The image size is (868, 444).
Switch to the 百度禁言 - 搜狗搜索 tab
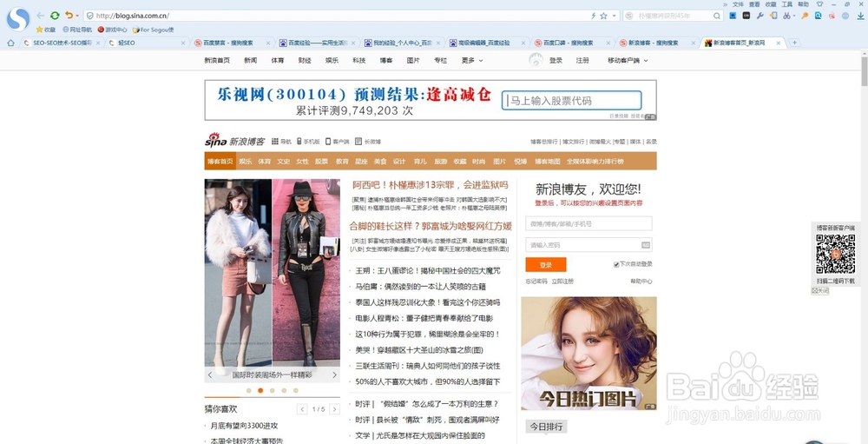tap(233, 43)
